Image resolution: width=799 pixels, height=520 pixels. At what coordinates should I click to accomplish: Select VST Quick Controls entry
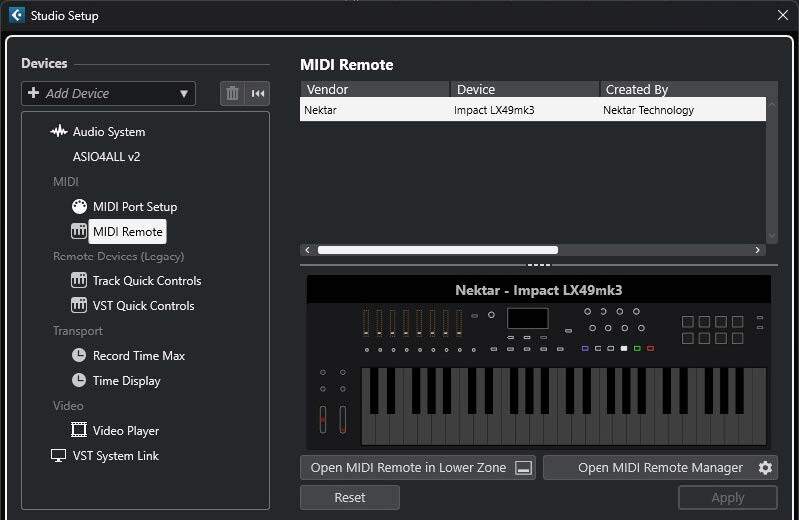[143, 306]
